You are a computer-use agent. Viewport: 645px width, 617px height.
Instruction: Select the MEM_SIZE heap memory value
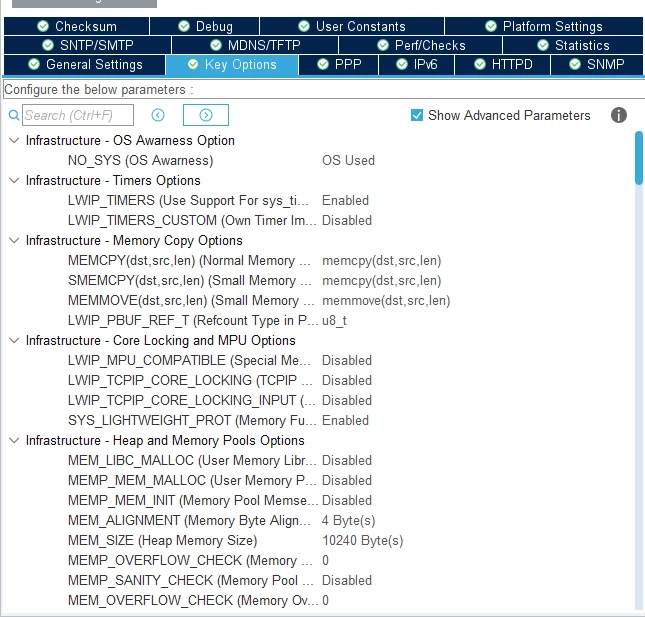[362, 540]
